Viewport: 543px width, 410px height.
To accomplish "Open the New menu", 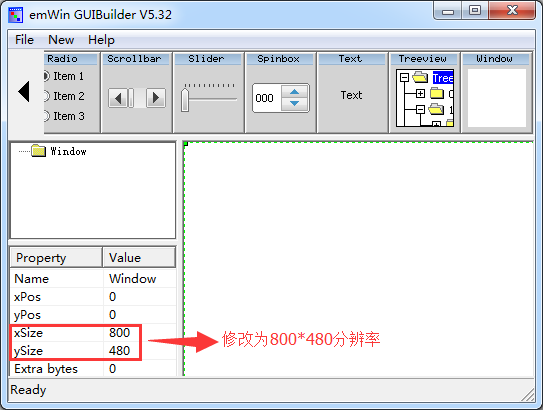I will 61,40.
